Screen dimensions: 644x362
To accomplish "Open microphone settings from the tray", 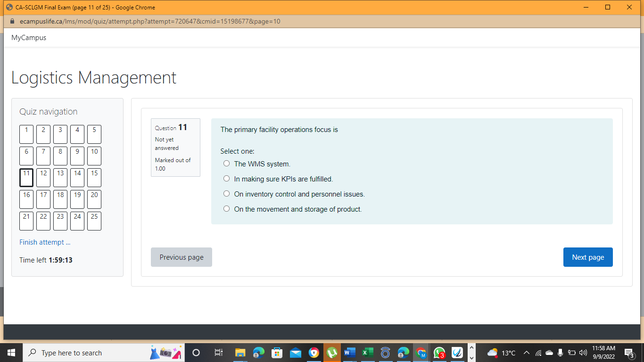I will [x=560, y=352].
